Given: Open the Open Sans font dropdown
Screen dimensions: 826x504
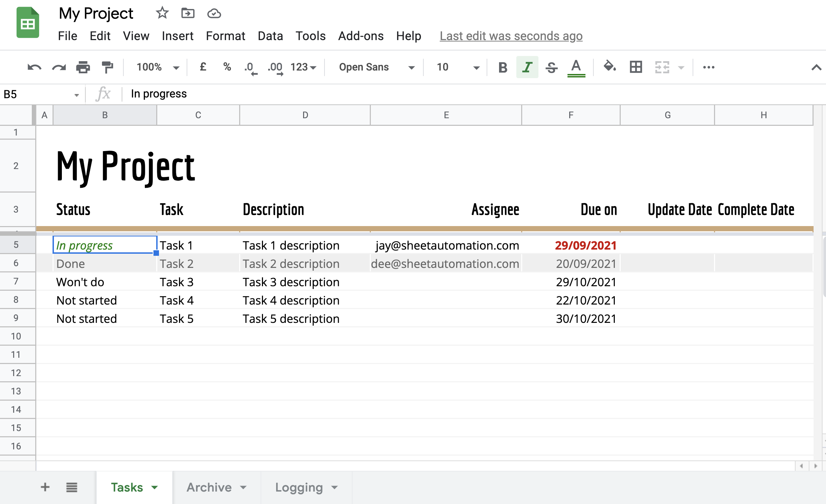Looking at the screenshot, I should [377, 67].
